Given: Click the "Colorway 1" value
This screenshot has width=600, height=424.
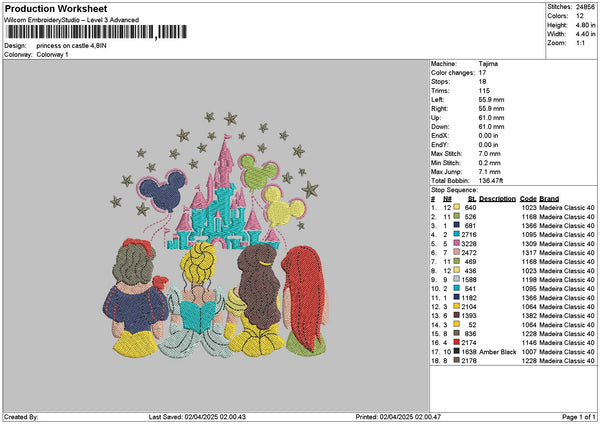Looking at the screenshot, I should click(52, 55).
